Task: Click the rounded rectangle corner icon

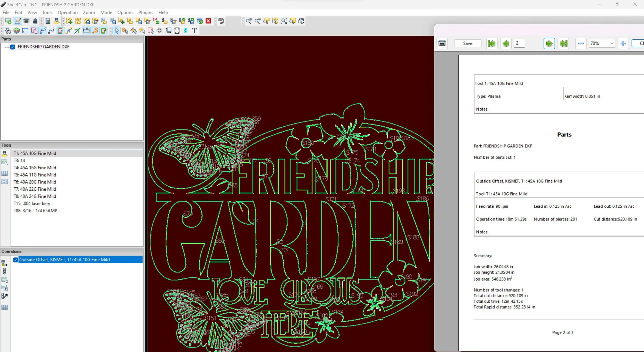Action: pyautogui.click(x=177, y=31)
